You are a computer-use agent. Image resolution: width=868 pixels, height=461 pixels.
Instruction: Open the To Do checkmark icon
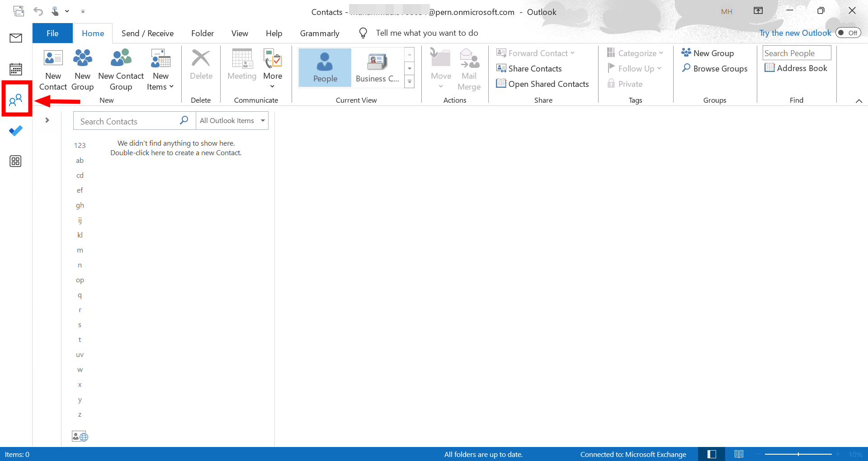16,131
